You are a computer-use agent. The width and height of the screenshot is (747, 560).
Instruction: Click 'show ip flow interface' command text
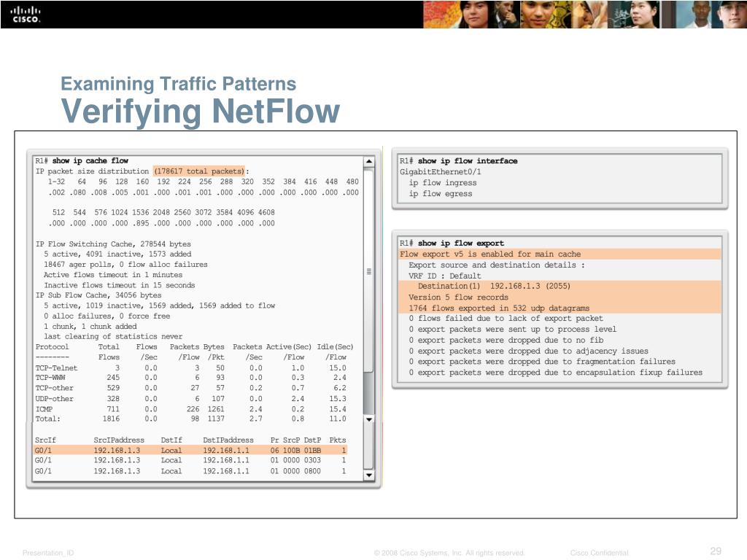468,161
